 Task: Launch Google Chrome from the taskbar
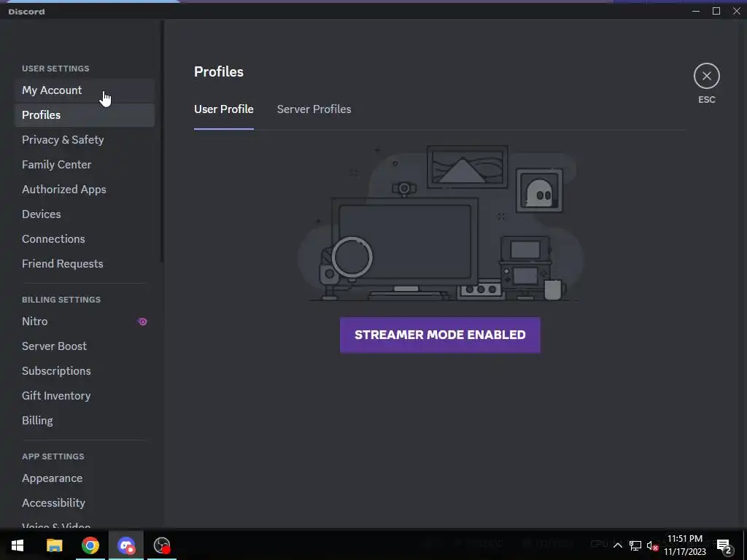click(x=90, y=545)
